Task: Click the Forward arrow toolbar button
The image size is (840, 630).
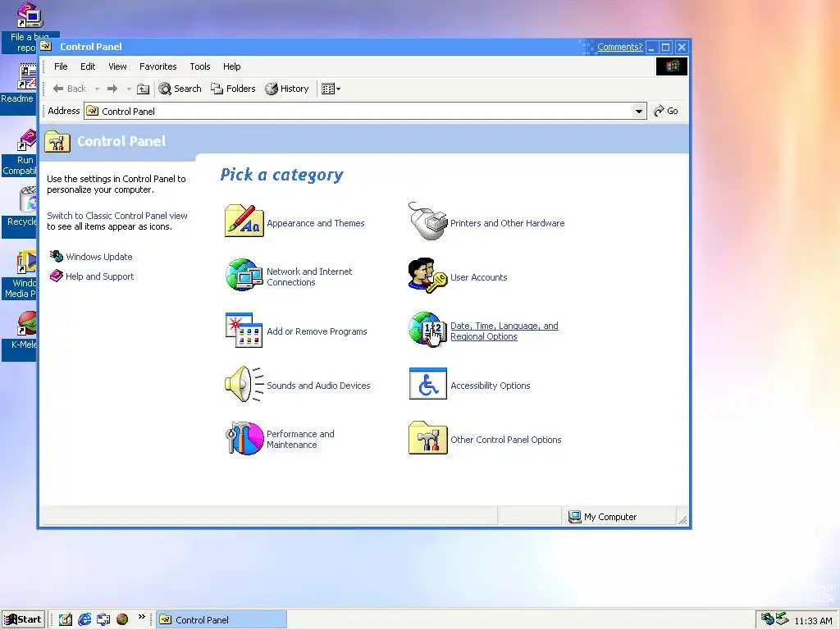Action: click(112, 89)
